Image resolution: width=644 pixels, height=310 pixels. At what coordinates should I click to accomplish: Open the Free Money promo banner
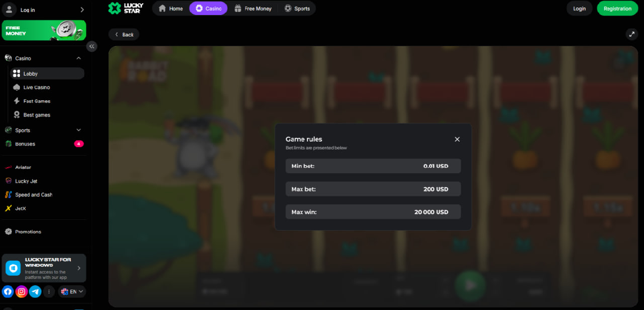[44, 31]
